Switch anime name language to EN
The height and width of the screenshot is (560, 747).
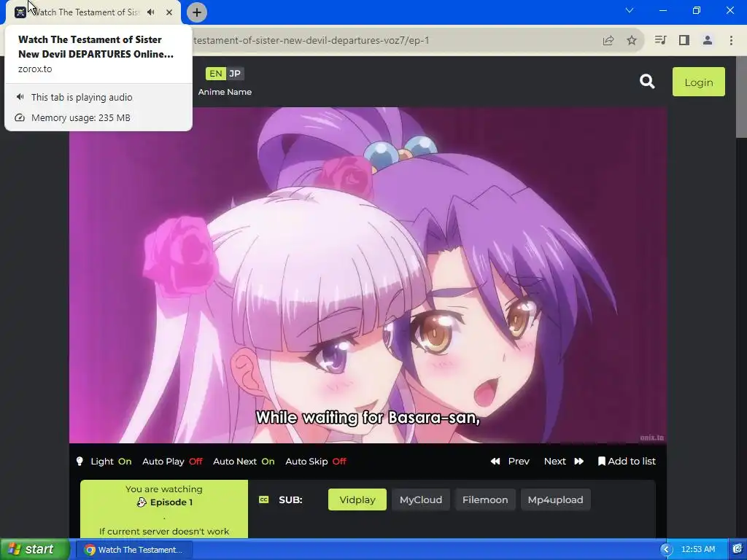[215, 74]
